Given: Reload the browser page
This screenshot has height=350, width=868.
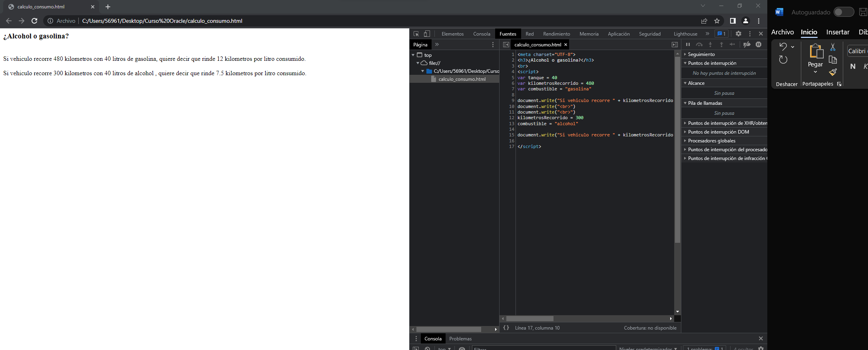Looking at the screenshot, I should click(x=34, y=21).
